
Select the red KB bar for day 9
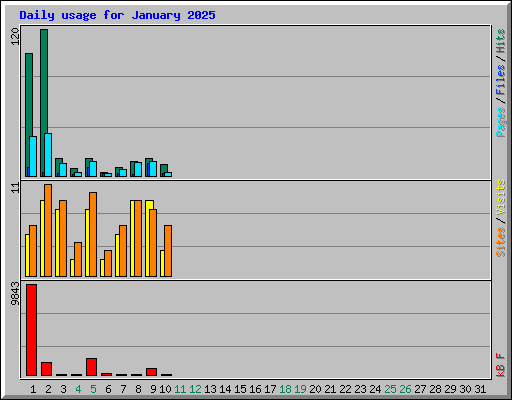pos(151,372)
